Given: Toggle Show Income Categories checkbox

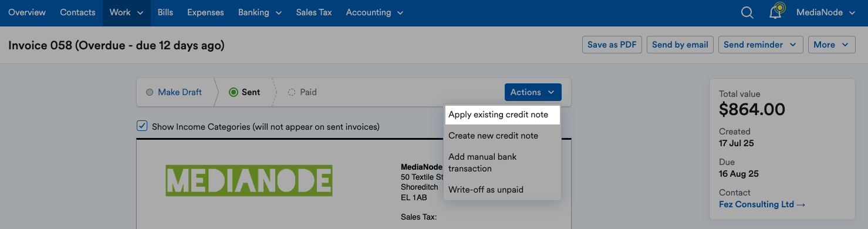Looking at the screenshot, I should [141, 126].
